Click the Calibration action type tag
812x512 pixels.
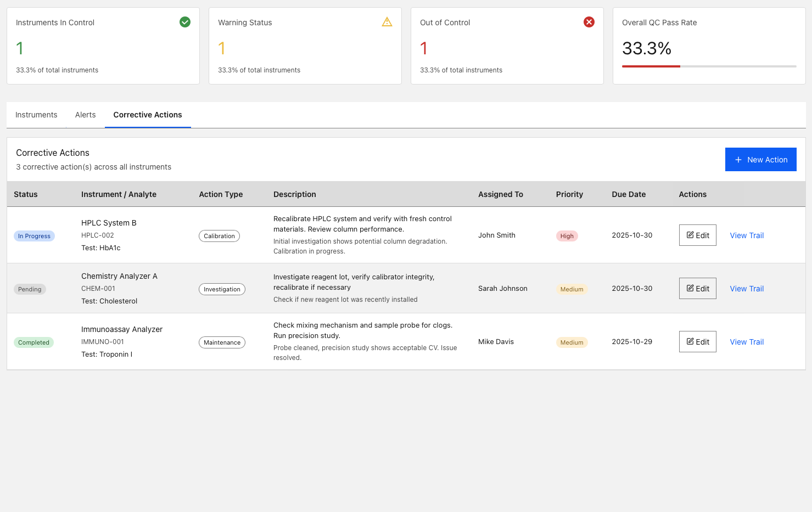(x=219, y=236)
